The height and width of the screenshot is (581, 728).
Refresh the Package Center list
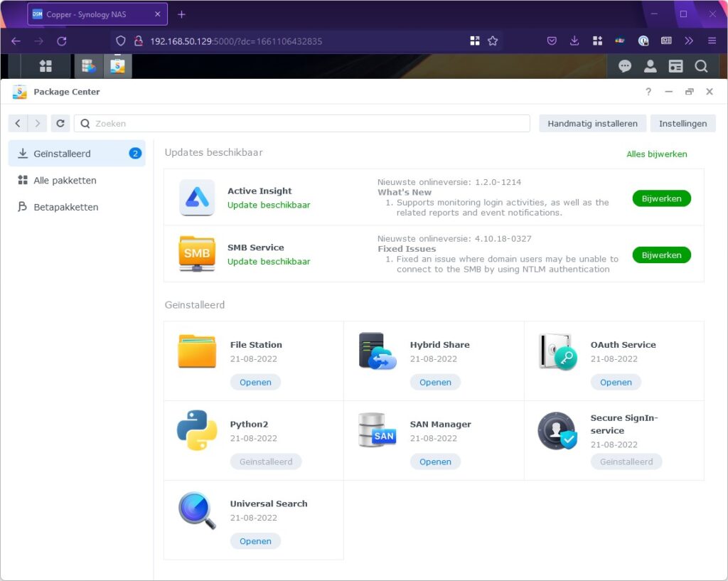pos(60,124)
